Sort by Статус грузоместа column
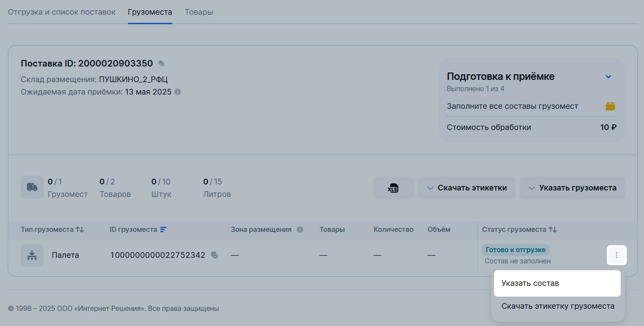This screenshot has height=326, width=644. (x=552, y=230)
